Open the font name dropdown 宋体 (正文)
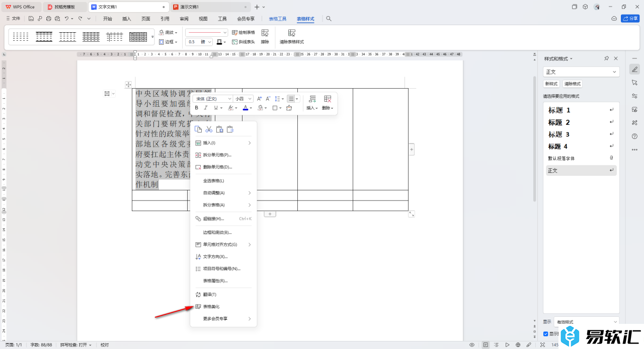This screenshot has height=349, width=644. point(213,99)
